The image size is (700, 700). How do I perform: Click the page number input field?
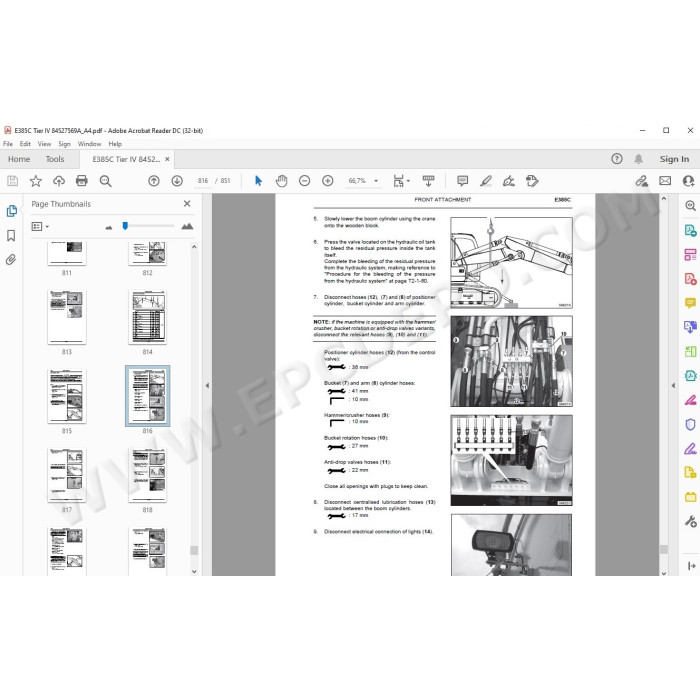203,181
